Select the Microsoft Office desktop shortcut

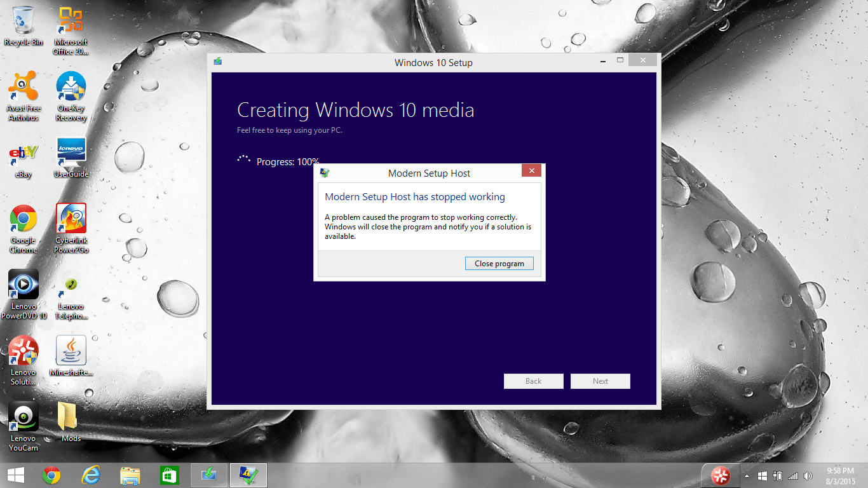(x=71, y=30)
